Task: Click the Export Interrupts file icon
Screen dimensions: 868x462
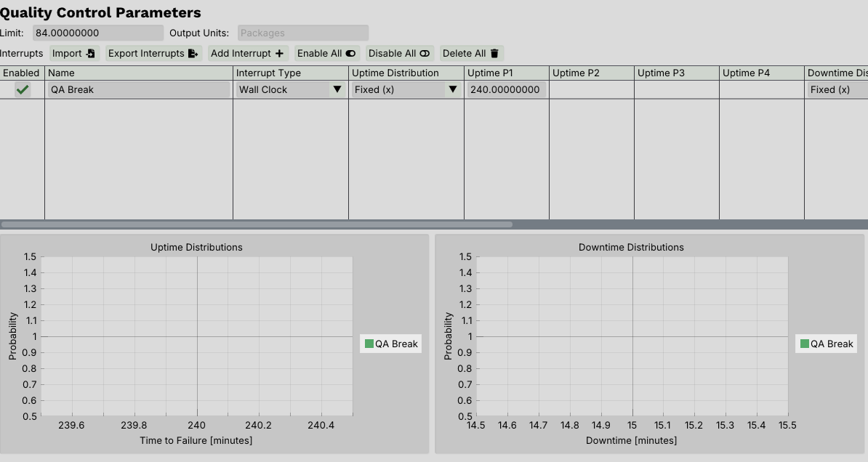Action: 193,54
